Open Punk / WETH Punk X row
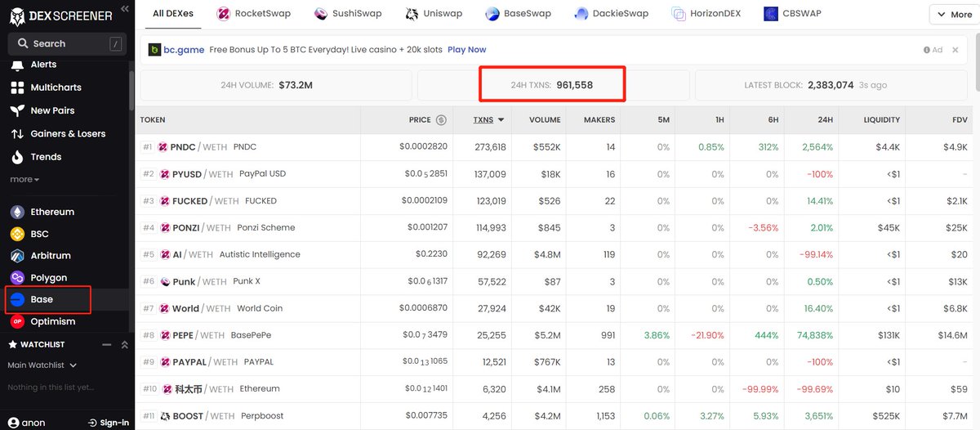This screenshot has width=980, height=430. (x=554, y=282)
